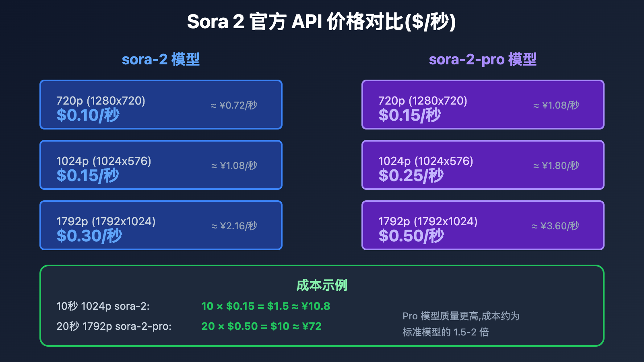
Task: Click the $0.25/秒 price text
Action: click(411, 175)
